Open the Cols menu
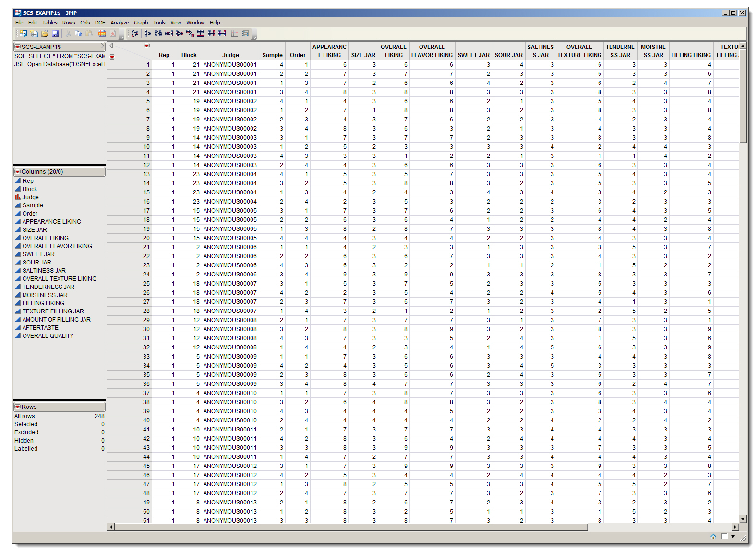 (85, 23)
